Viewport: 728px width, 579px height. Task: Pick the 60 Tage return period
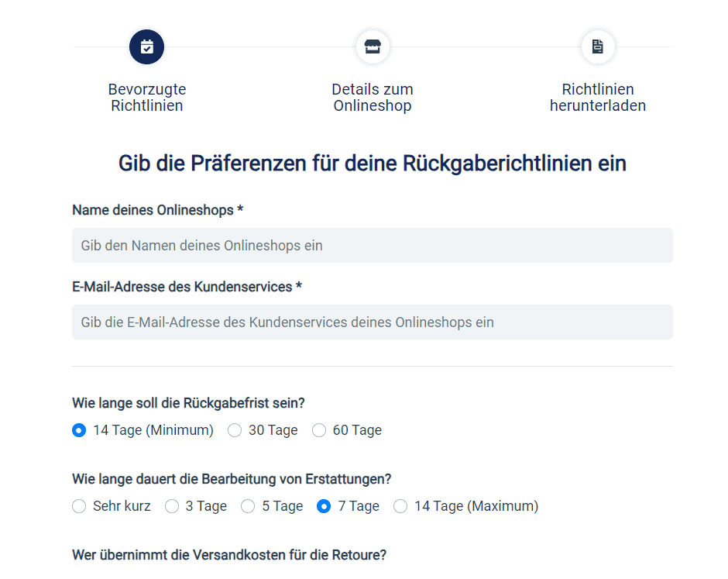319,429
